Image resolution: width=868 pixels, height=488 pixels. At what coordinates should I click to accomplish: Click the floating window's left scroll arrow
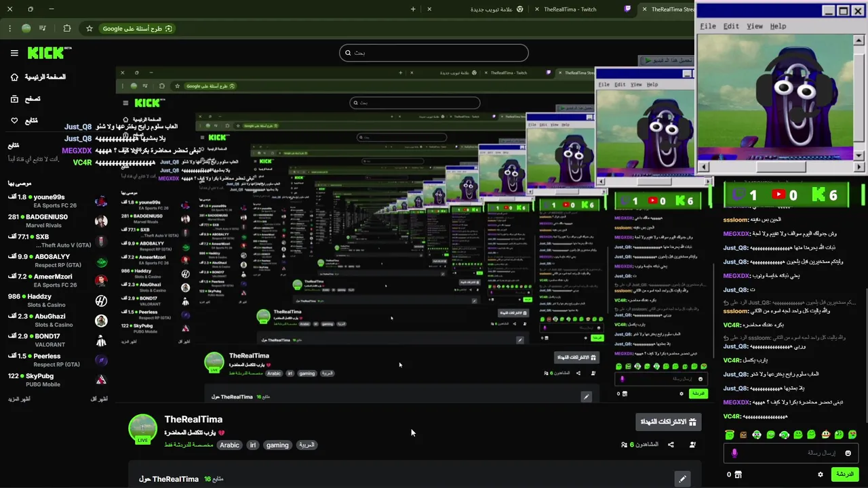pyautogui.click(x=703, y=167)
